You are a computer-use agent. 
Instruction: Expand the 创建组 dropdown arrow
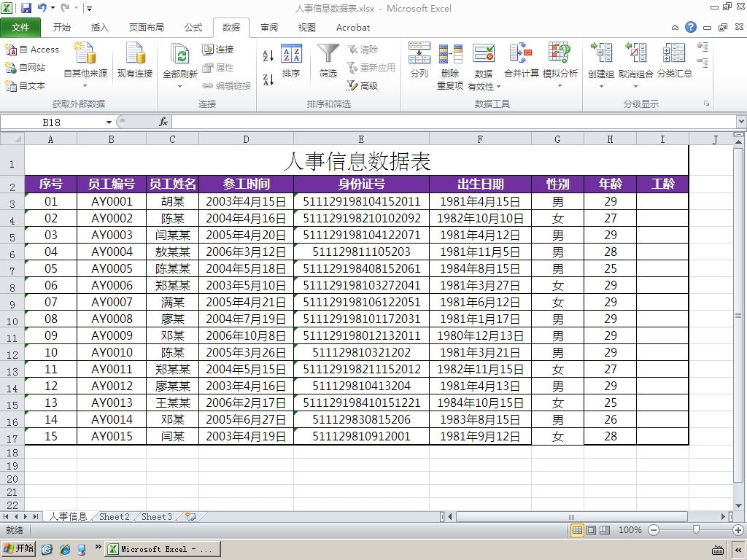pos(601,87)
